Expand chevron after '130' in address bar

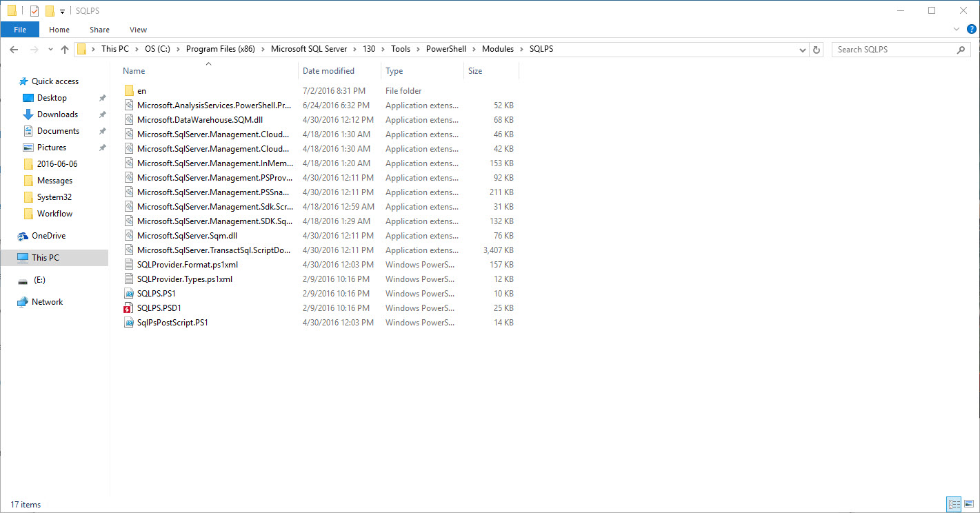point(383,50)
